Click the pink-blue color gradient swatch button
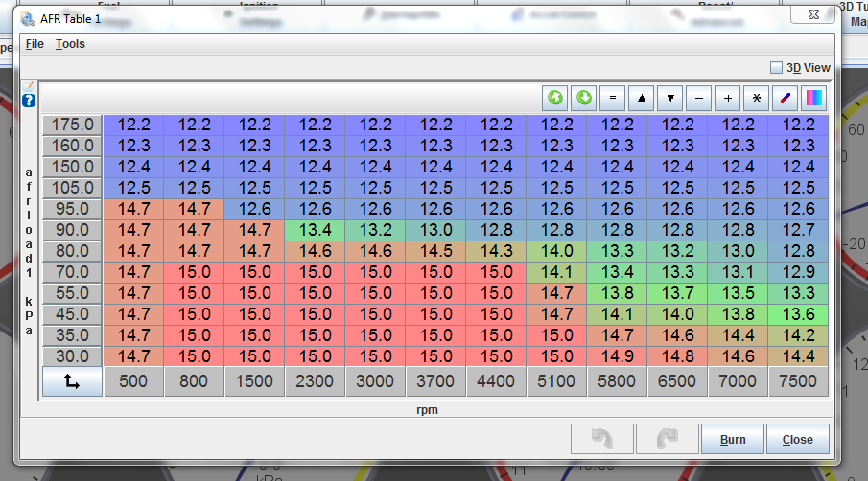The height and width of the screenshot is (481, 868). [814, 98]
